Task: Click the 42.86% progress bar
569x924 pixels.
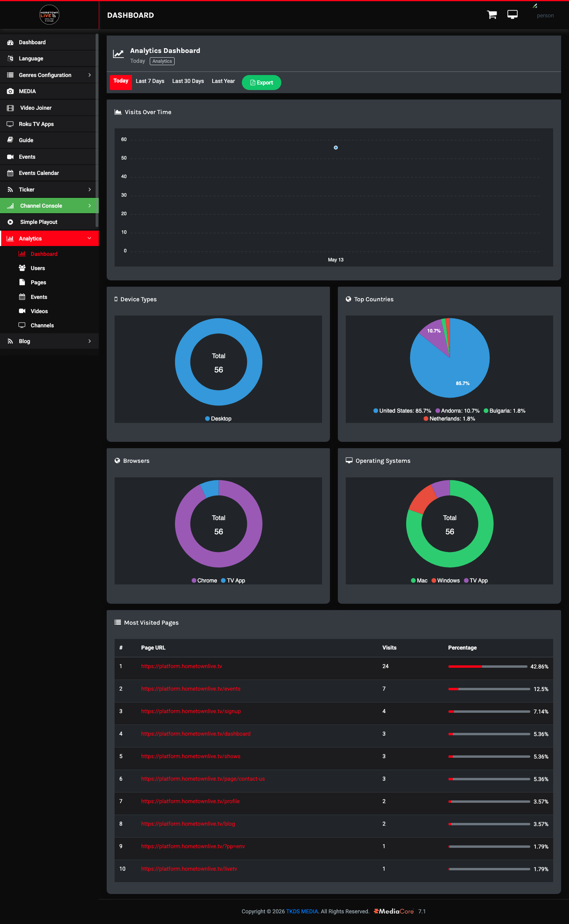Action: click(488, 667)
